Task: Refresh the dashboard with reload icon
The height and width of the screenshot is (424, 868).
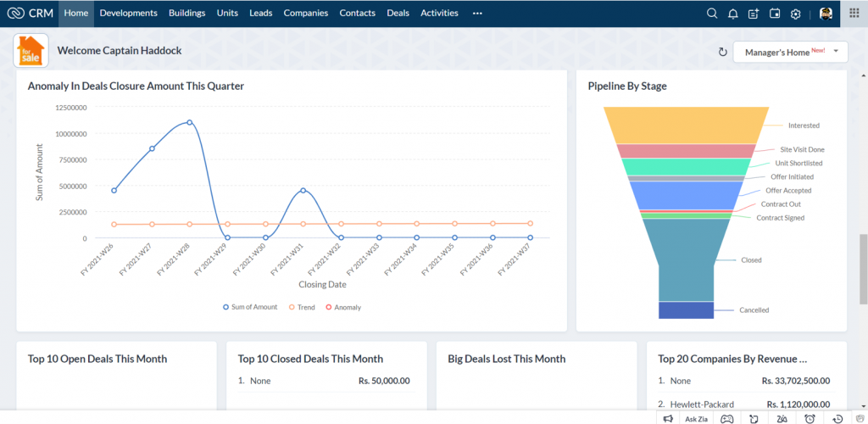Action: pos(722,52)
